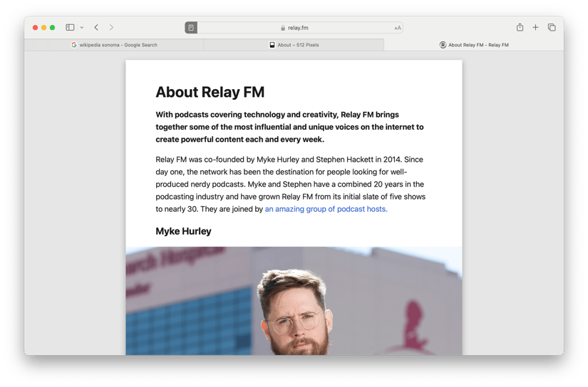
Task: Click the relay.fm address field
Action: (294, 27)
